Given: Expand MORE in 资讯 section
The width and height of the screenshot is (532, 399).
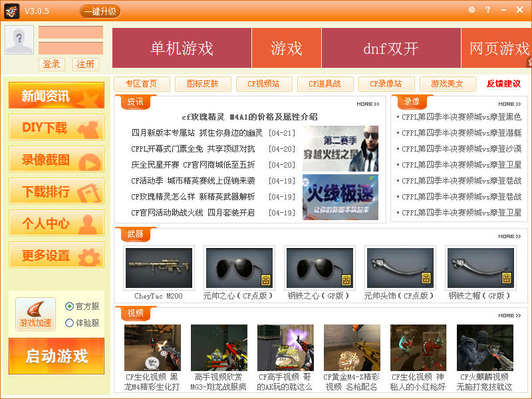Looking at the screenshot, I should pyautogui.click(x=368, y=104).
